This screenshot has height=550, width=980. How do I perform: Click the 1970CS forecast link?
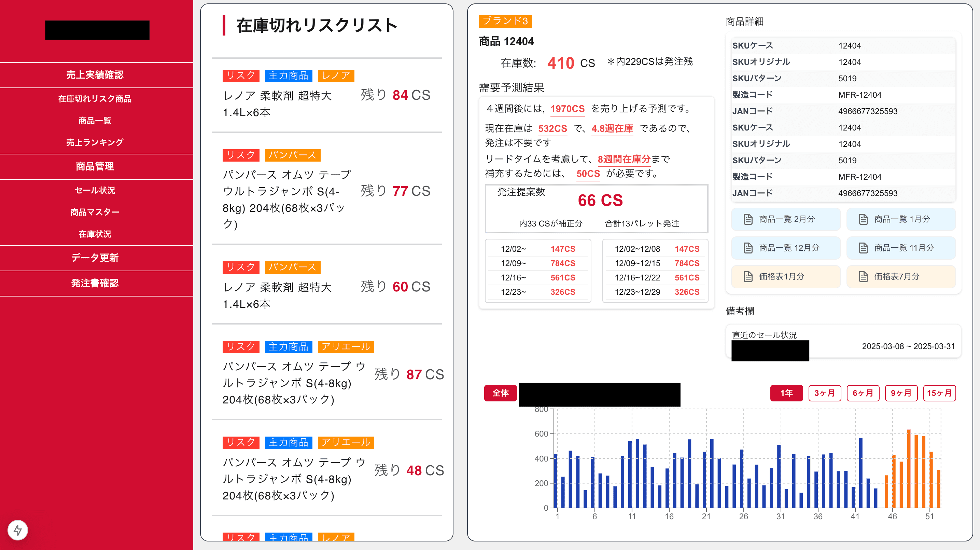(x=567, y=109)
